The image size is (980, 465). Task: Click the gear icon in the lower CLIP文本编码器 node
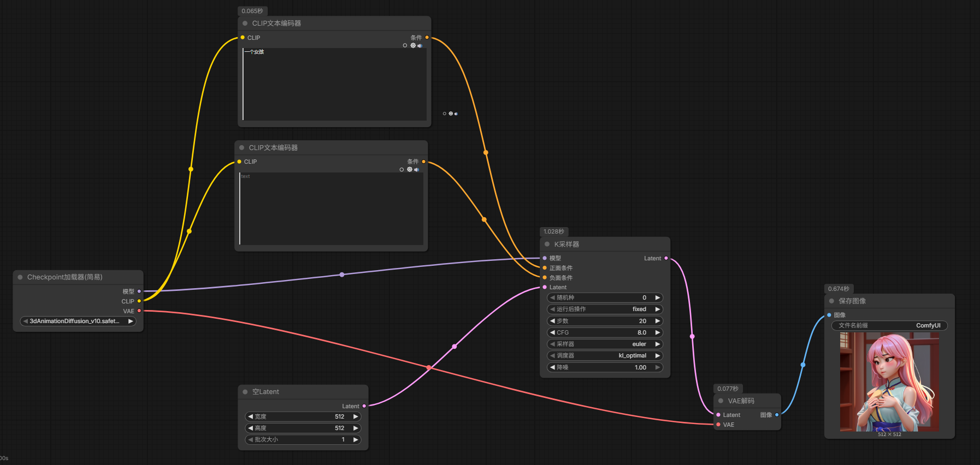coord(410,170)
